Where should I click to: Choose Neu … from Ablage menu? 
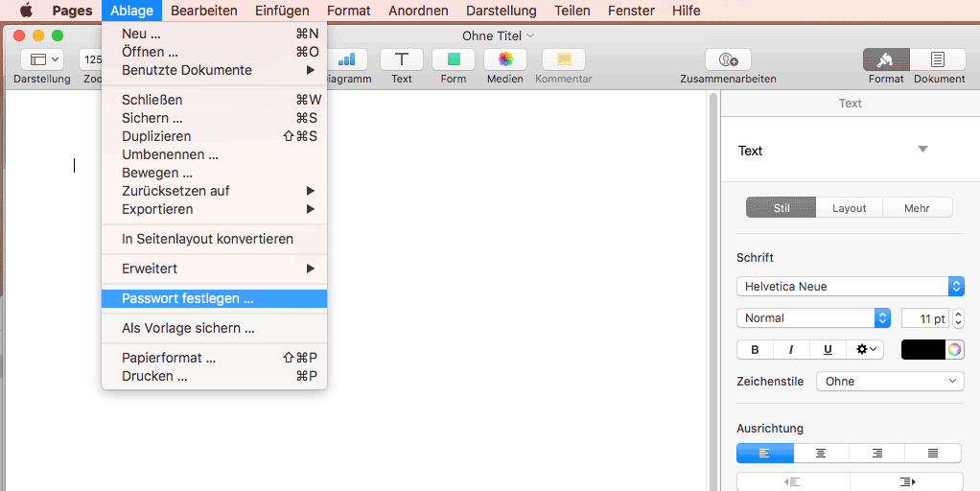click(215, 34)
